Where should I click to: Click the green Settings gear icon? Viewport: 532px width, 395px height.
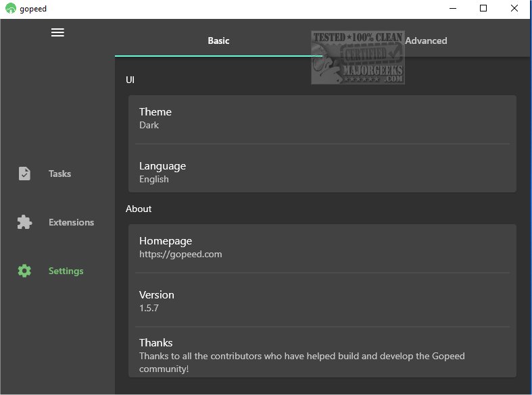click(x=24, y=271)
